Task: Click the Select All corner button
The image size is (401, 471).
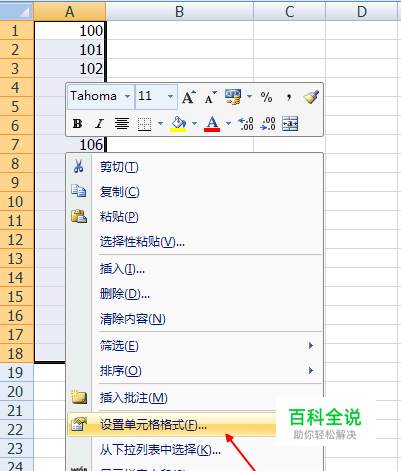Action: tap(17, 12)
